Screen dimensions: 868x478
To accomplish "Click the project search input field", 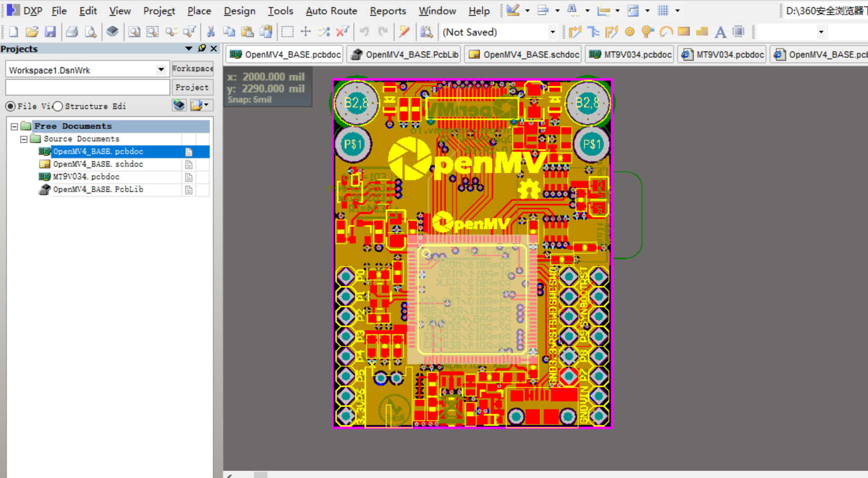I will pos(87,87).
